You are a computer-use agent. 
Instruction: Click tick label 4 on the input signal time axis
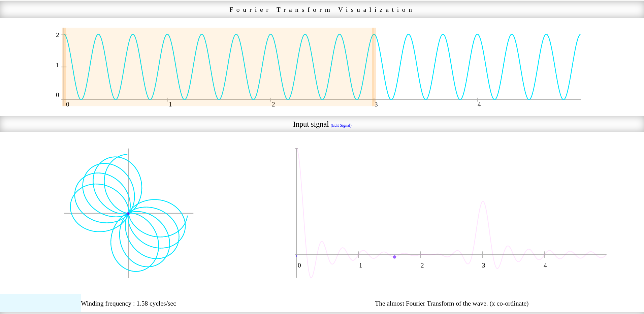479,104
